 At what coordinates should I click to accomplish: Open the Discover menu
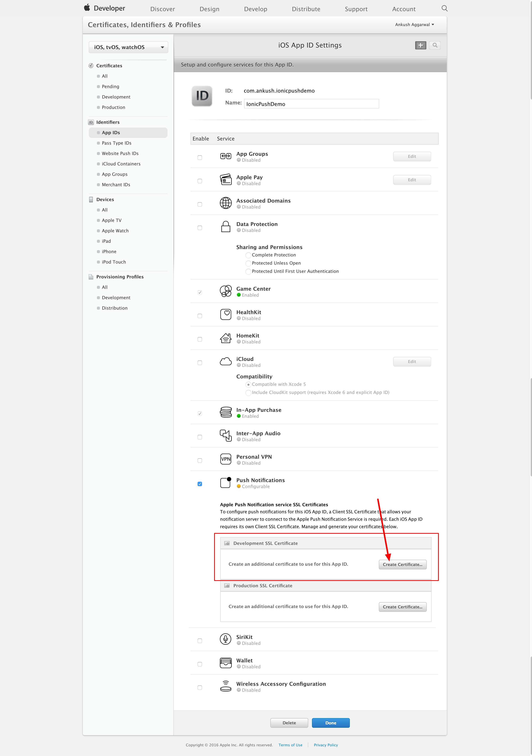(x=162, y=9)
